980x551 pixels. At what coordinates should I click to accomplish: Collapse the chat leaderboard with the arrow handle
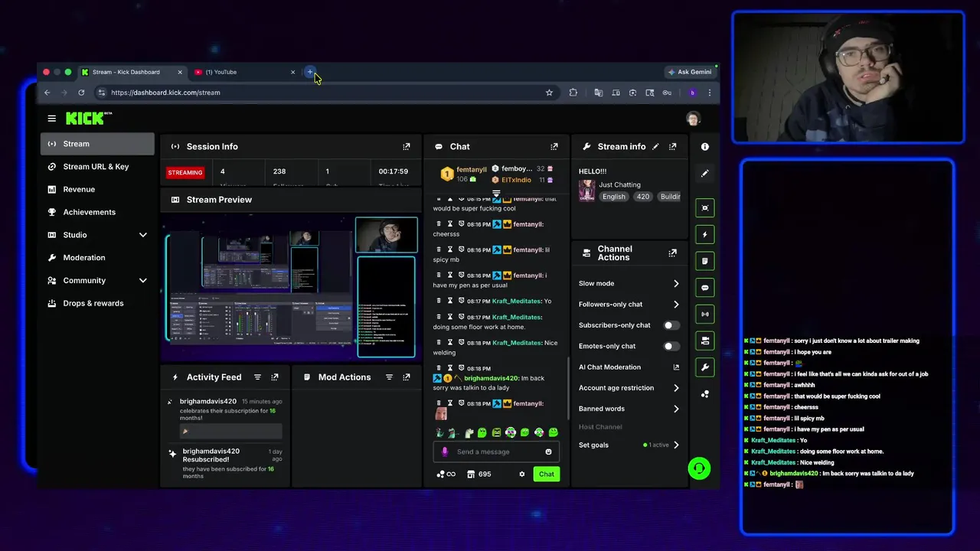click(496, 193)
